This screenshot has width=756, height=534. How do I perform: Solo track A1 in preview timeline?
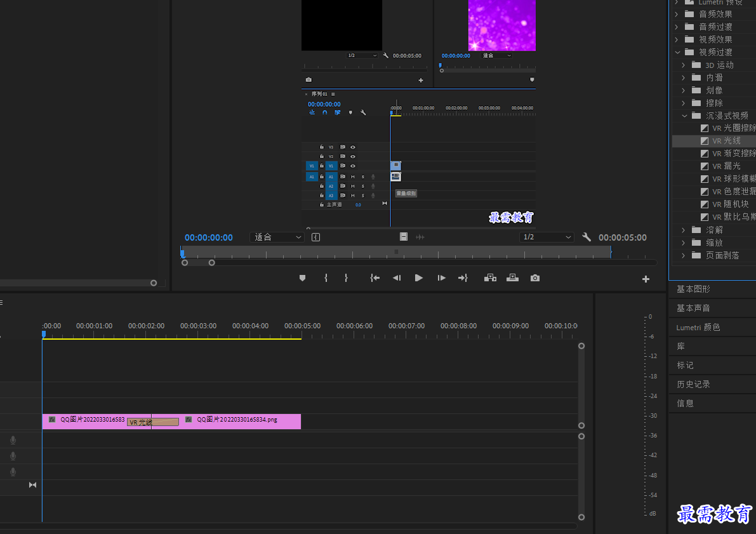[x=362, y=177]
